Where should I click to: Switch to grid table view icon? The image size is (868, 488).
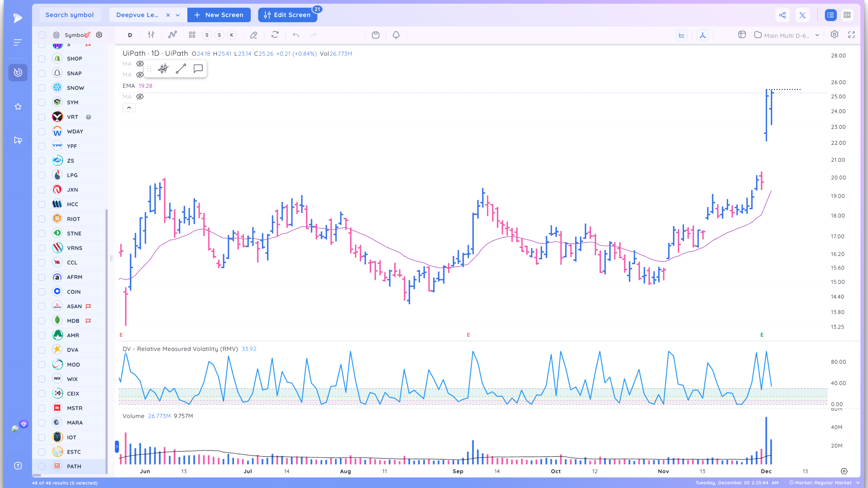point(847,15)
